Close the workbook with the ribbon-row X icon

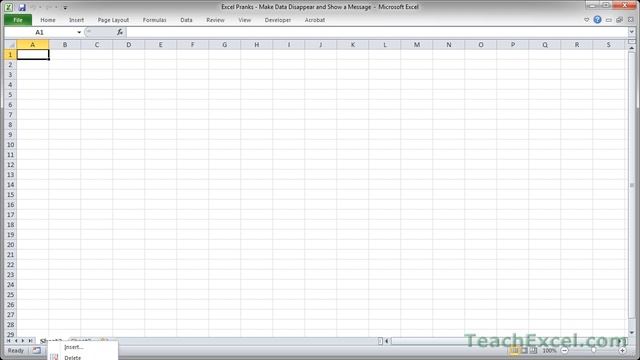click(630, 20)
